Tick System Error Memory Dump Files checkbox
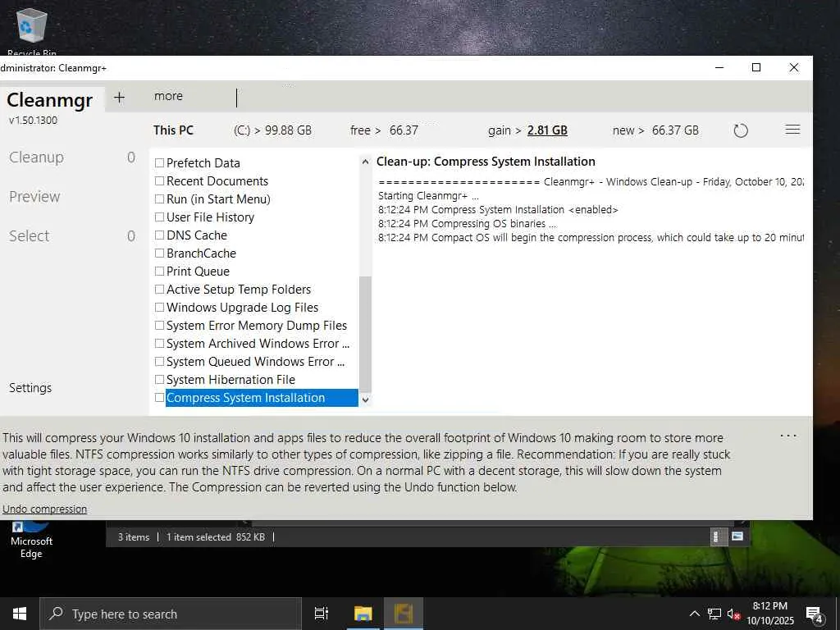 point(159,325)
